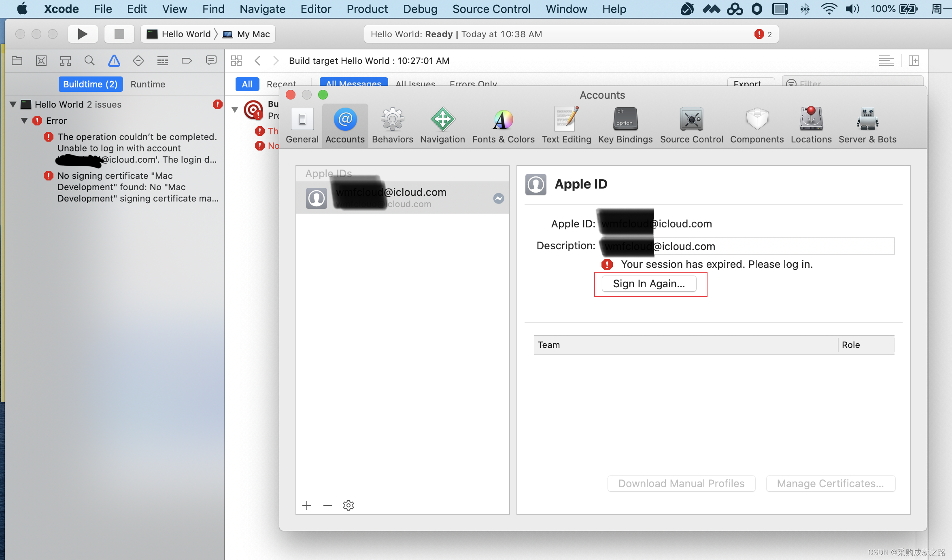Image resolution: width=952 pixels, height=560 pixels.
Task: Open the Product menu
Action: click(x=367, y=9)
